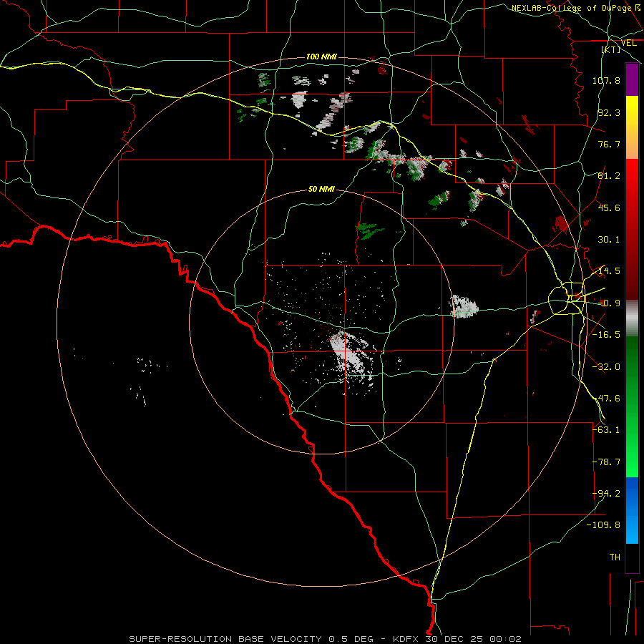This screenshot has height=644, width=644.
Task: Click the purple segment of the color scale
Action: (632, 80)
